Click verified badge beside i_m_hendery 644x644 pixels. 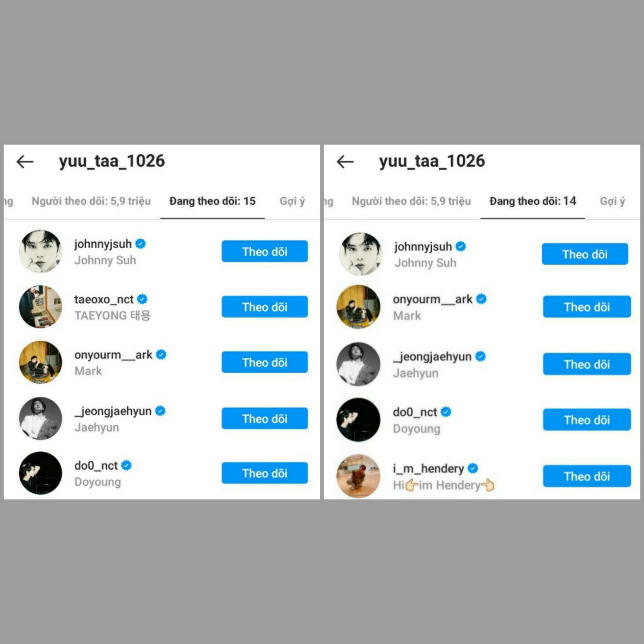coord(473,468)
